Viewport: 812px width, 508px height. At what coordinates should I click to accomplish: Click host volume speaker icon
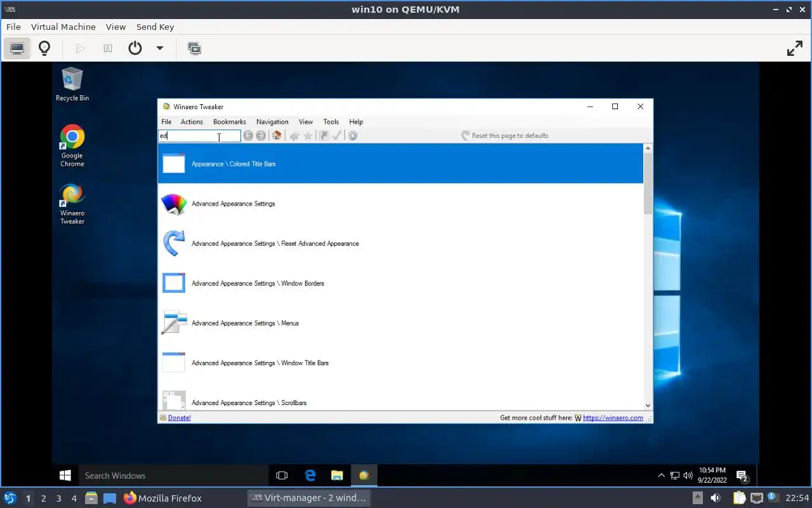[x=716, y=498]
